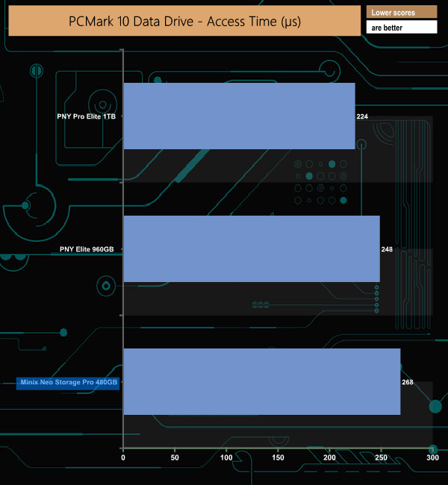This screenshot has height=485, width=448.
Task: Click the 'Lower scores' legend label
Action: pos(402,13)
